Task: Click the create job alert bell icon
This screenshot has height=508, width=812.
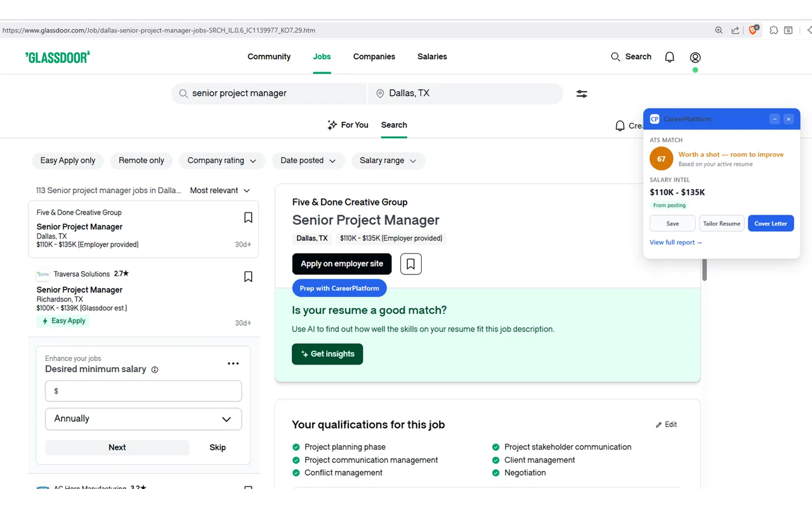Action: tap(620, 126)
